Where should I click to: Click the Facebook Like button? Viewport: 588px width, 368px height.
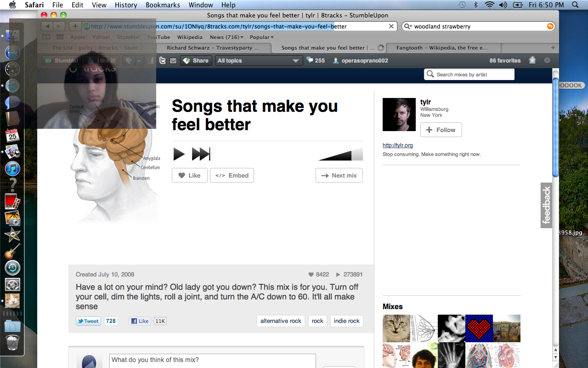point(140,321)
